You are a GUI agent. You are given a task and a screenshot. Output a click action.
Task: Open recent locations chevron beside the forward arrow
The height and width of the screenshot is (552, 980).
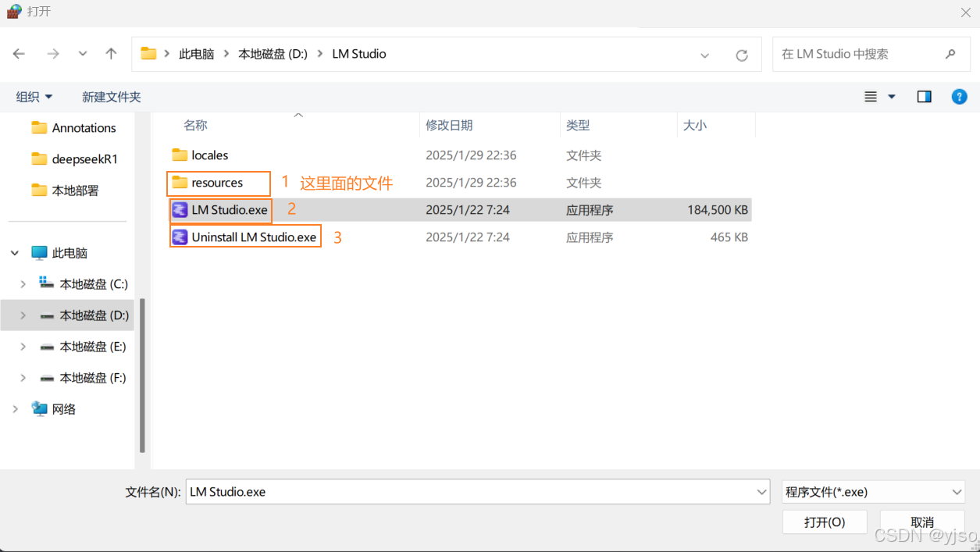pos(83,55)
